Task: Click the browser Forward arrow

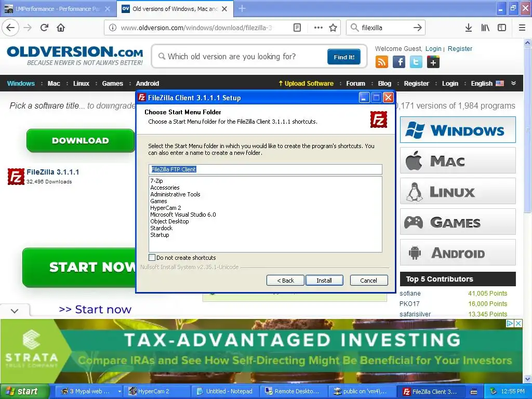Action: point(28,28)
